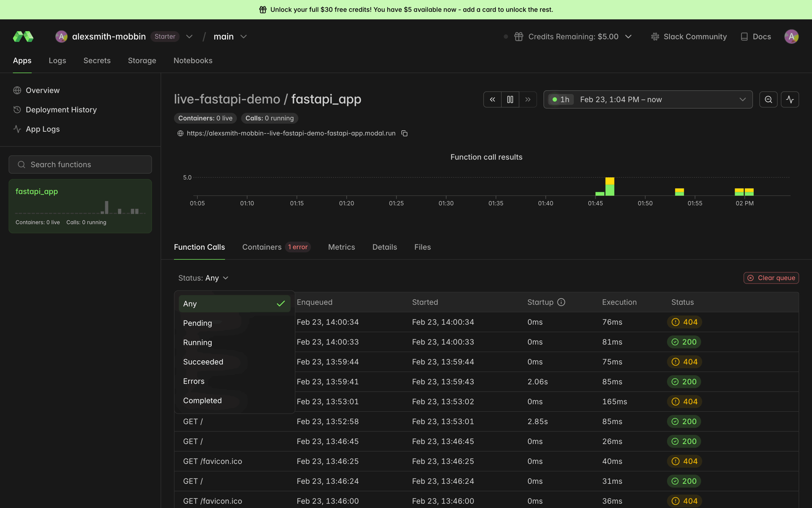This screenshot has height=508, width=812.
Task: Filter by Errors status
Action: 234,381
